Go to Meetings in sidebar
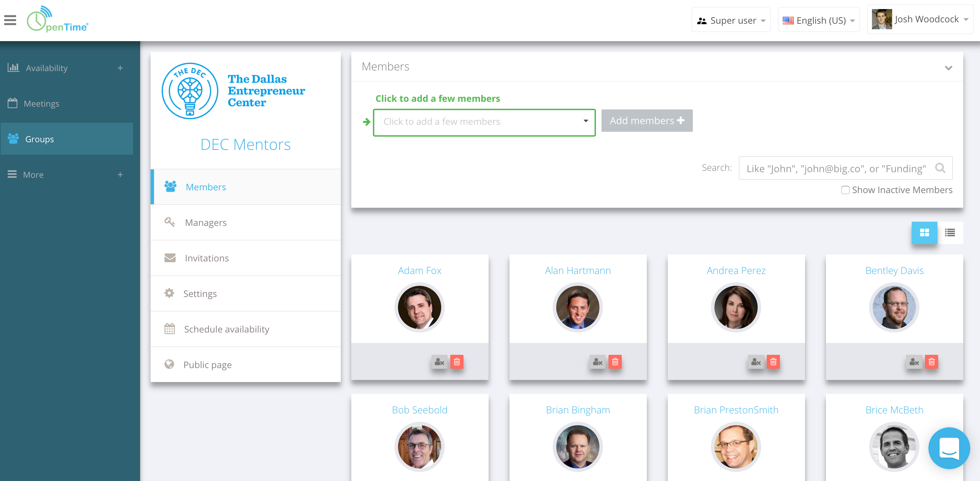This screenshot has width=980, height=481. (41, 104)
